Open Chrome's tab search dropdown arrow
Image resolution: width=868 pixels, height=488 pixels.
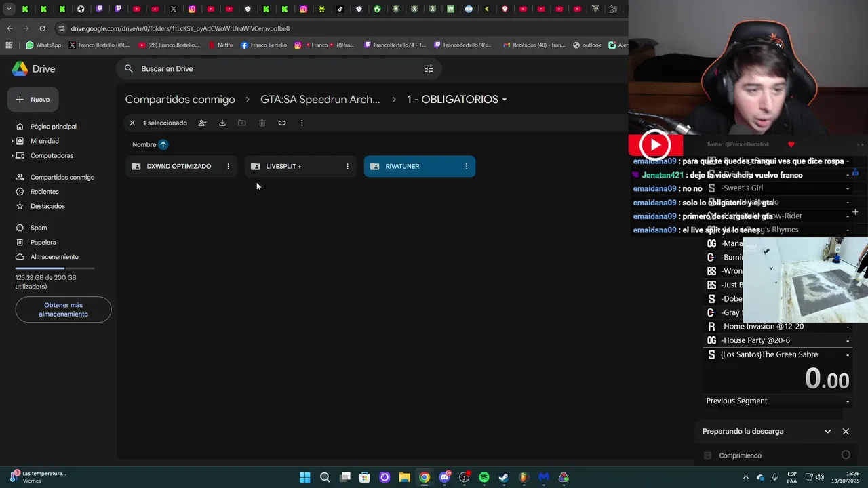(x=9, y=9)
